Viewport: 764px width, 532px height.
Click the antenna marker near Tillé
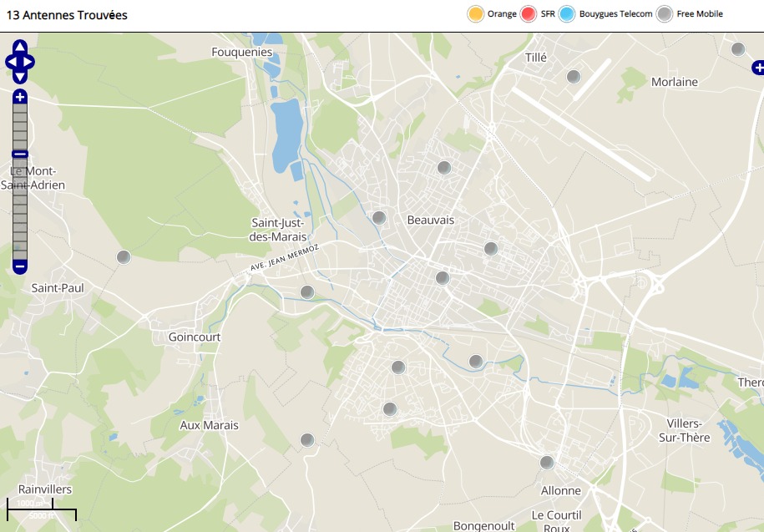point(574,77)
